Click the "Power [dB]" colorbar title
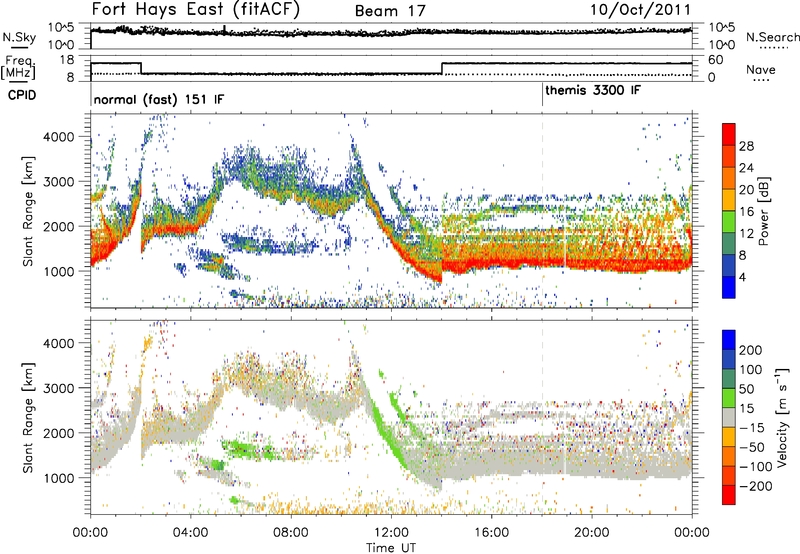The image size is (800, 554). pyautogui.click(x=763, y=211)
